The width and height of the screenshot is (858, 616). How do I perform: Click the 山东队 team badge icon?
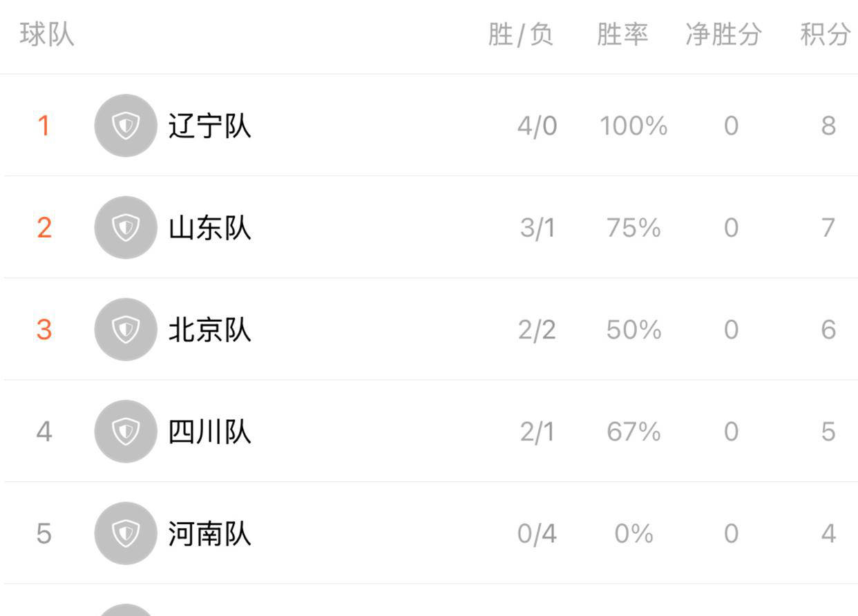(125, 227)
